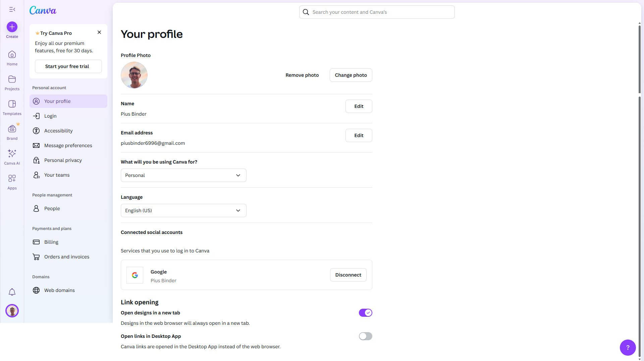Launch Canva AI from sidebar
The width and height of the screenshot is (644, 361).
[12, 154]
